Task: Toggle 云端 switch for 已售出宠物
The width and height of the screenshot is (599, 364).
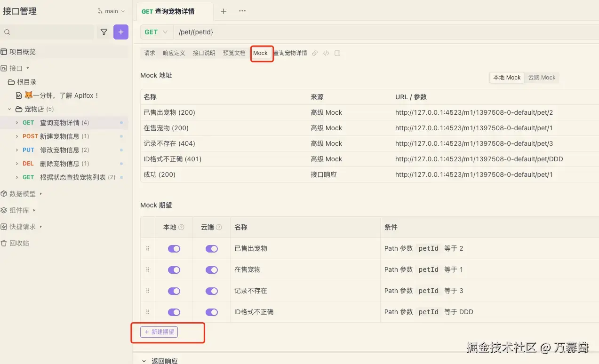Action: (x=212, y=249)
